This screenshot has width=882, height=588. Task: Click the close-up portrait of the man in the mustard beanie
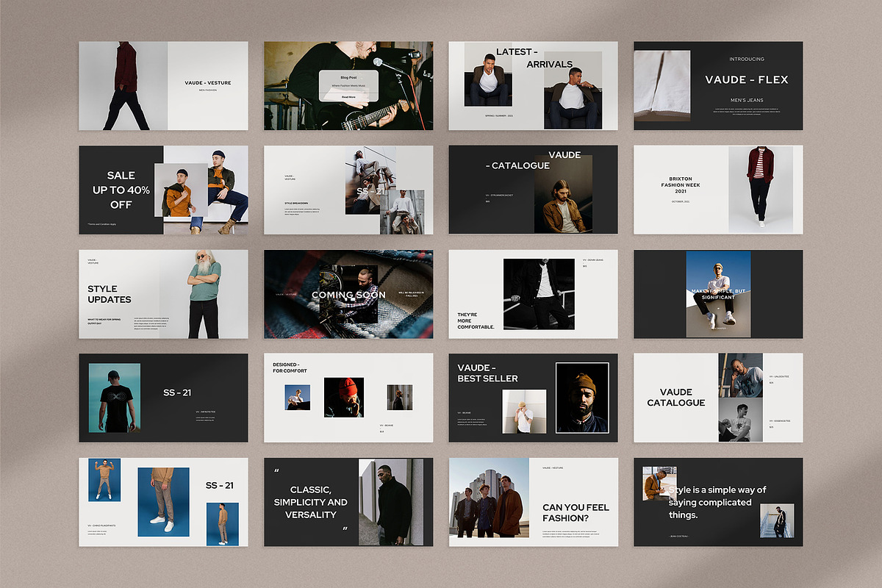582,398
